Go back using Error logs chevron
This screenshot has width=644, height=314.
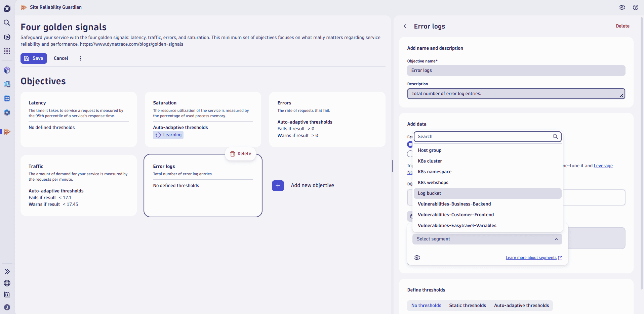[405, 26]
